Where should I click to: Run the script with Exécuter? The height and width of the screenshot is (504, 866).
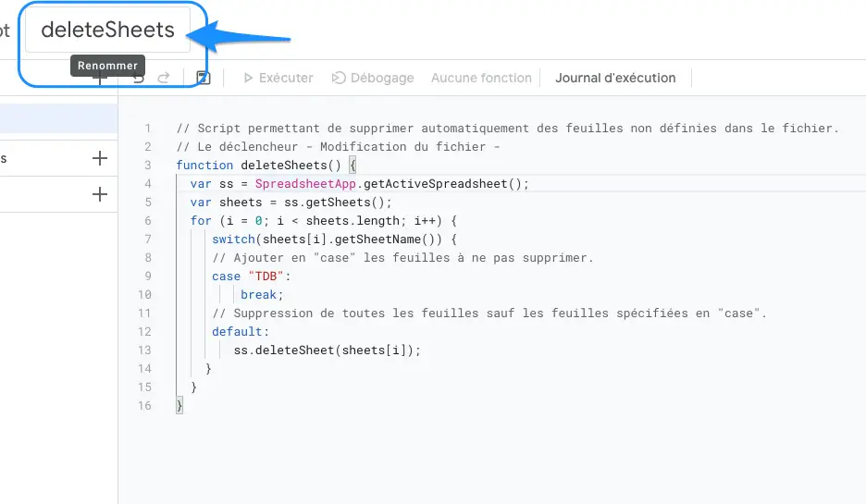278,78
